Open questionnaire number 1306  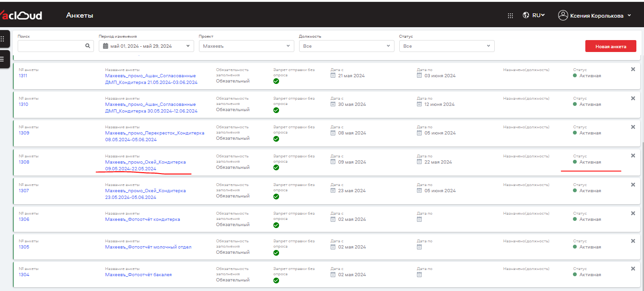24,219
